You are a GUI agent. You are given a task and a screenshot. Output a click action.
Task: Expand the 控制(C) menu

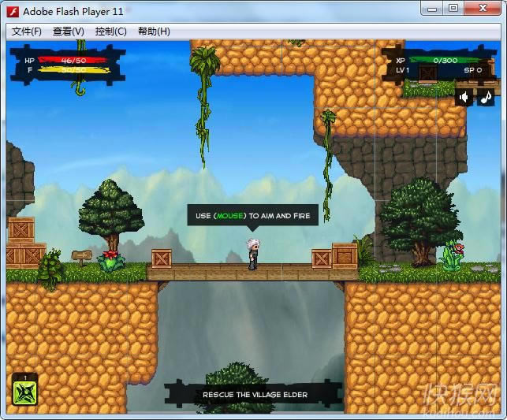(x=110, y=32)
